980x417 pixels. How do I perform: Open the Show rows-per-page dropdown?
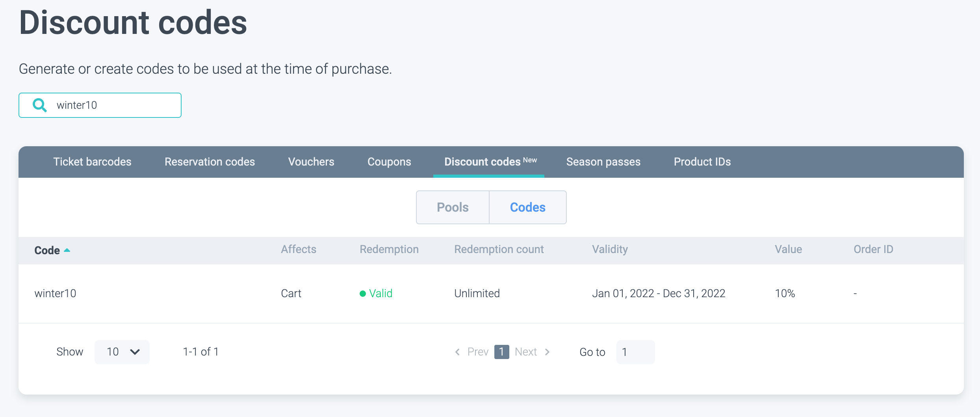point(122,352)
